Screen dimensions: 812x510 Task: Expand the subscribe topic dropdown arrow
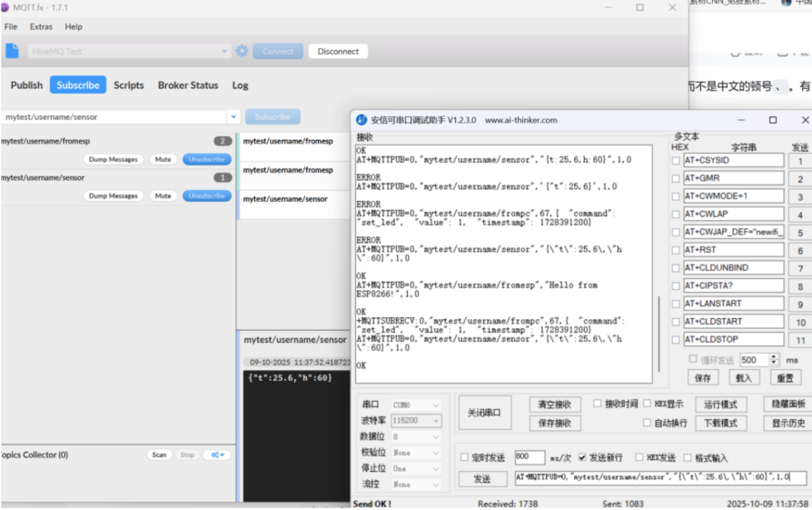point(233,116)
